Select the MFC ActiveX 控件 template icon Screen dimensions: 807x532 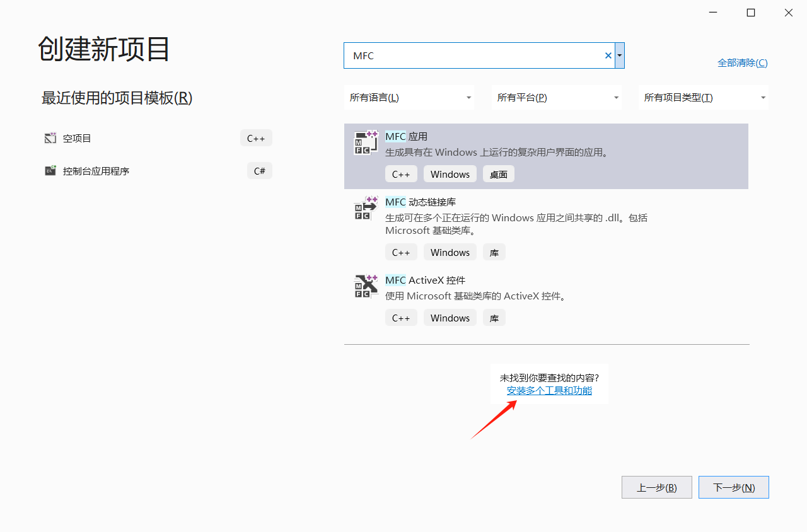point(366,286)
